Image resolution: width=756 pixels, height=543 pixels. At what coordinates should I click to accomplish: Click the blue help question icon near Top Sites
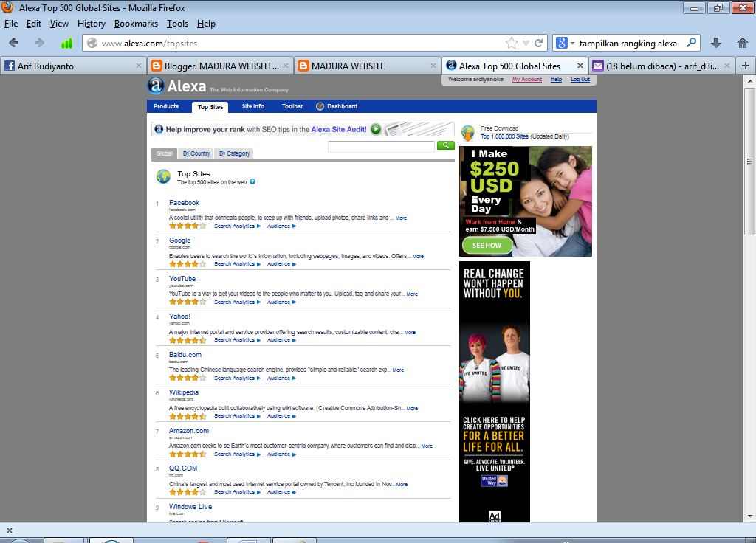(252, 181)
